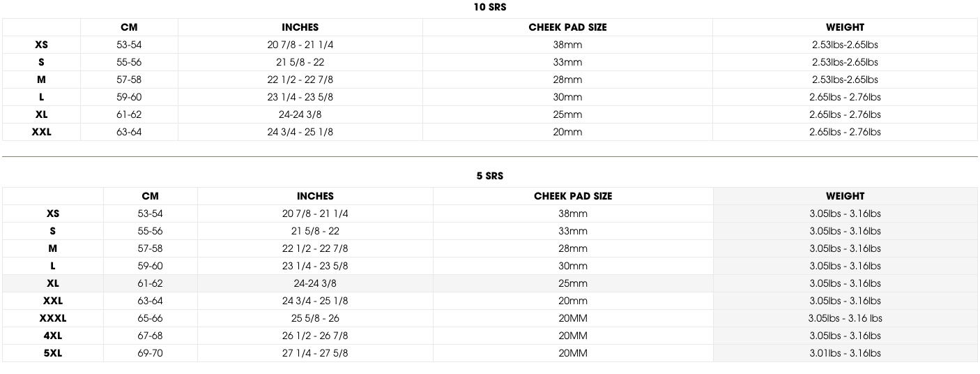Click the 65-66 cm cell
Screen dimensions: 980x374
point(150,318)
